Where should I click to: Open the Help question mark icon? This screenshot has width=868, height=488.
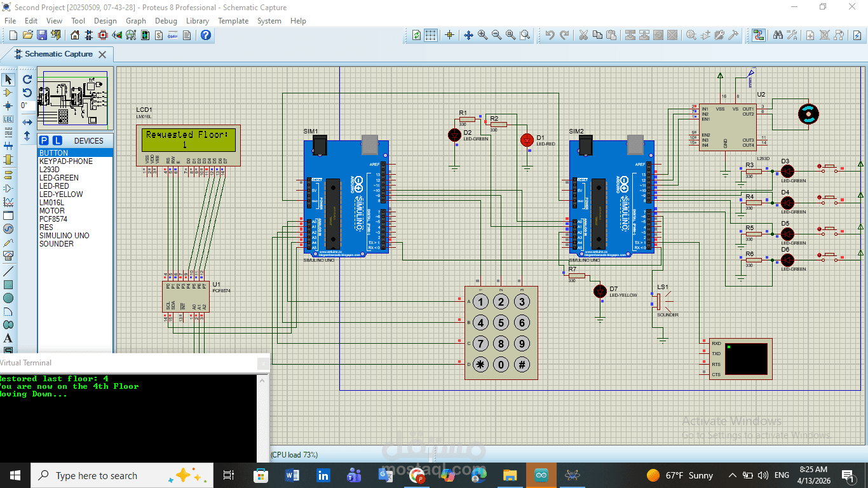(206, 36)
